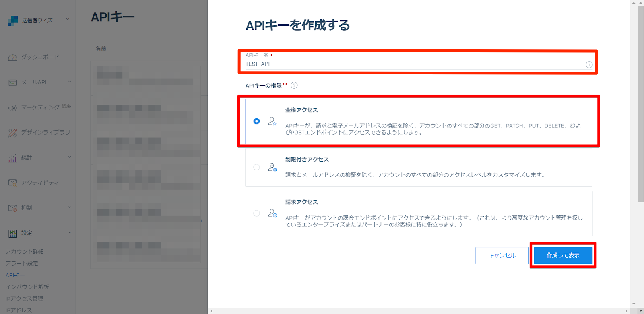Select the 請求アクセス radio button
The height and width of the screenshot is (314, 644).
click(x=256, y=213)
